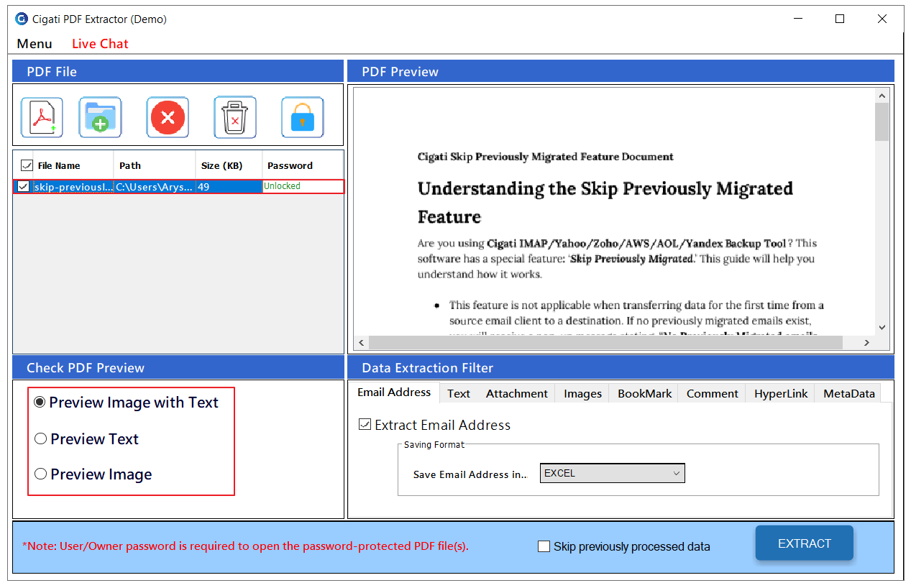Click the Size (KB) column header
This screenshot has height=588, width=911.
[x=229, y=165]
